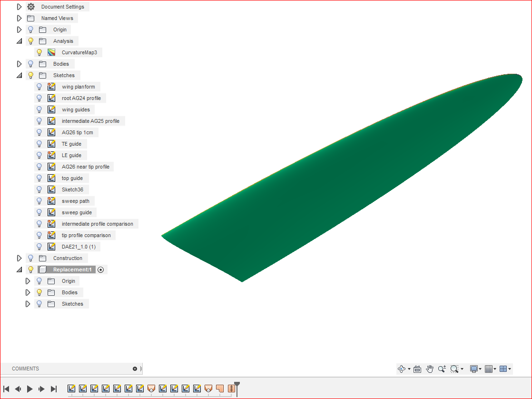
Task: Click the Named Views folder icon
Action: click(x=31, y=18)
